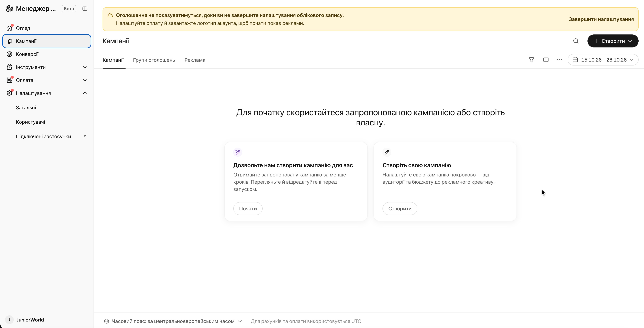This screenshot has height=328, width=644.
Task: Switch to the Групи оголошень tab
Action: coord(154,60)
